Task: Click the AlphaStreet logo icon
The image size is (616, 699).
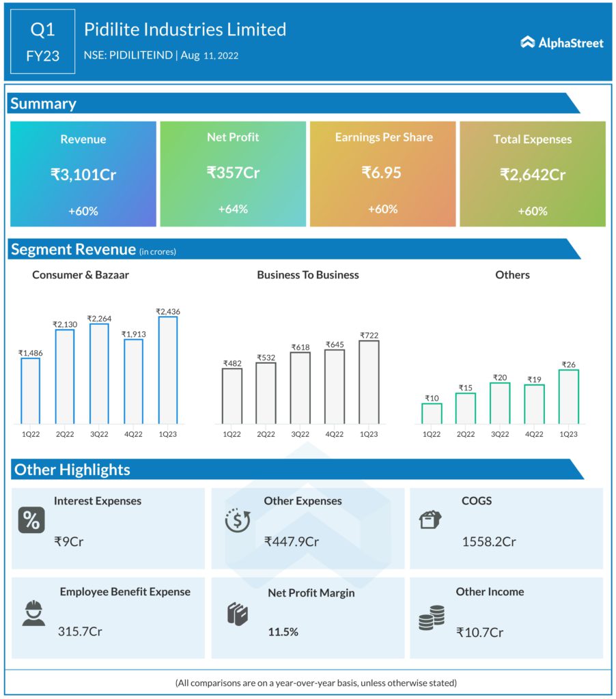Action: 527,42
